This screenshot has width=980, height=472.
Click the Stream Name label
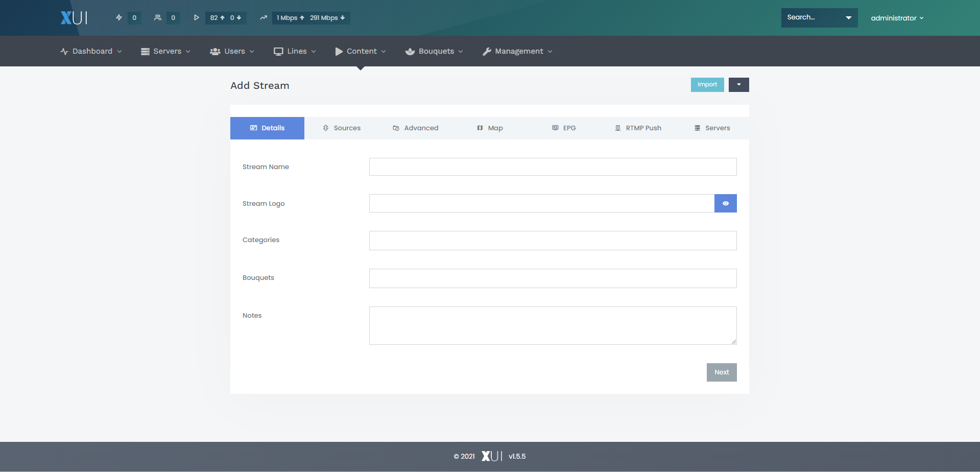point(266,167)
